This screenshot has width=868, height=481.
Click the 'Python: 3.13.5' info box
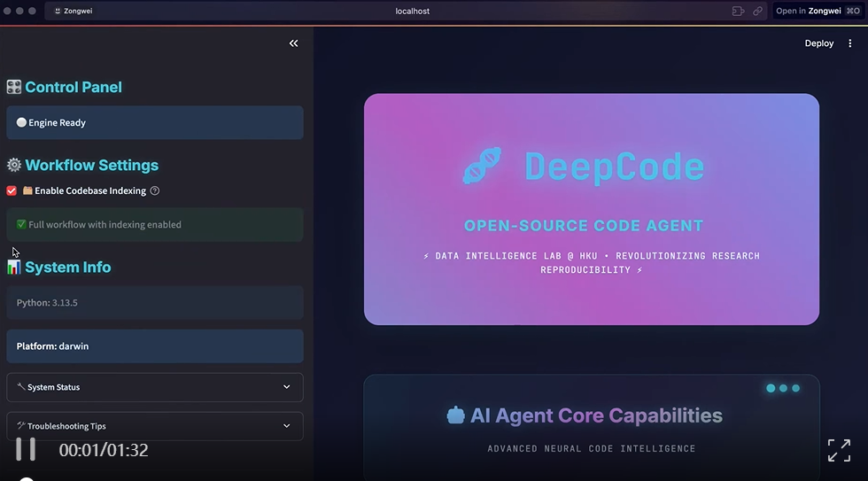tap(154, 302)
